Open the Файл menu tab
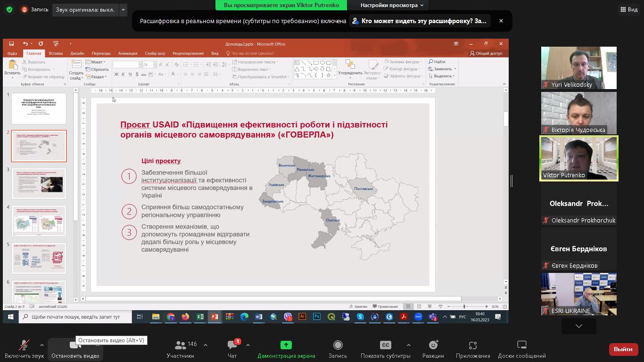This screenshot has height=362, width=644. tap(12, 53)
